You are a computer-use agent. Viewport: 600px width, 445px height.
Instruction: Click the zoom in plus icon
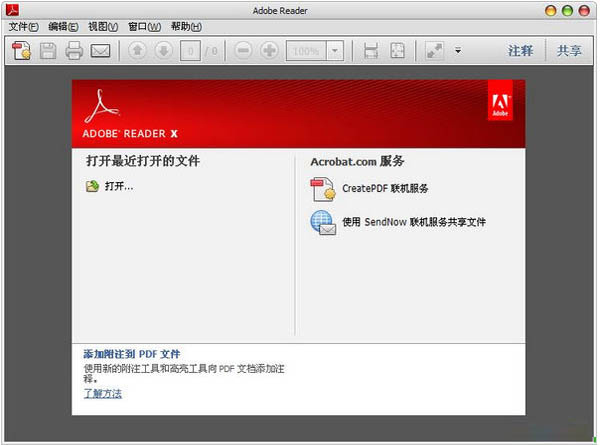click(x=269, y=50)
